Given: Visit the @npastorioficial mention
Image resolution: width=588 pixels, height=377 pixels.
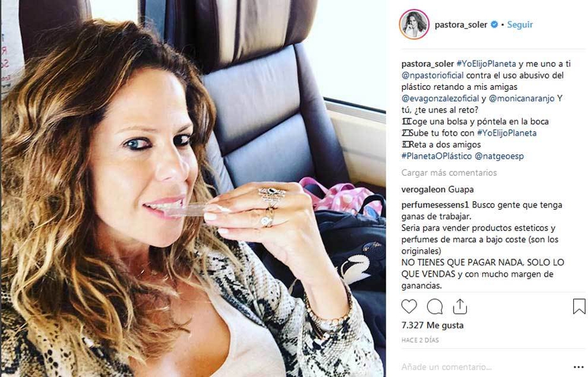Looking at the screenshot, I should coord(433,76).
